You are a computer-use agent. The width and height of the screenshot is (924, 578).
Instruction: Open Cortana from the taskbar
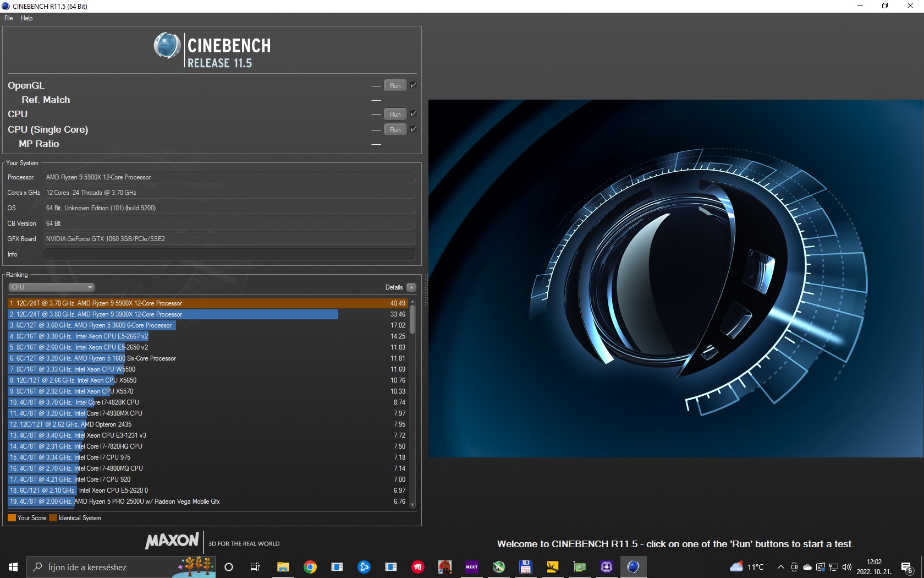[229, 567]
